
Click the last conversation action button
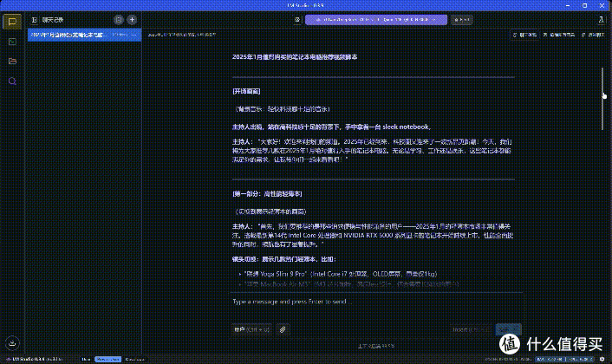(593, 35)
